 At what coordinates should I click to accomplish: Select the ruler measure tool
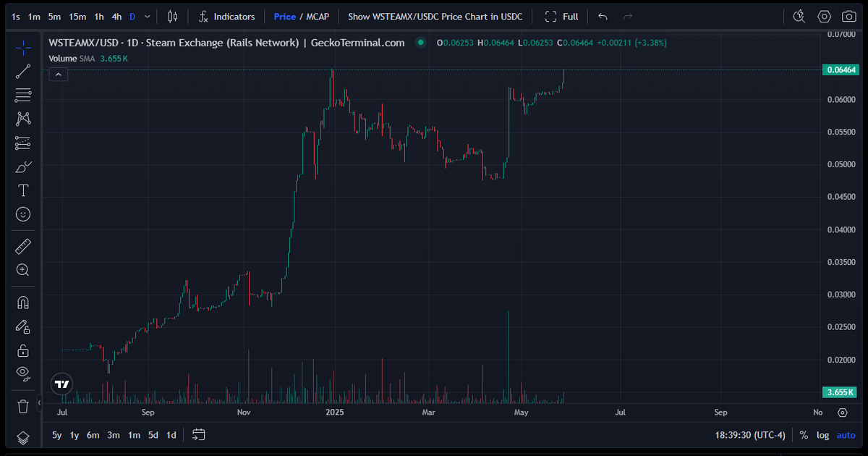pyautogui.click(x=23, y=246)
